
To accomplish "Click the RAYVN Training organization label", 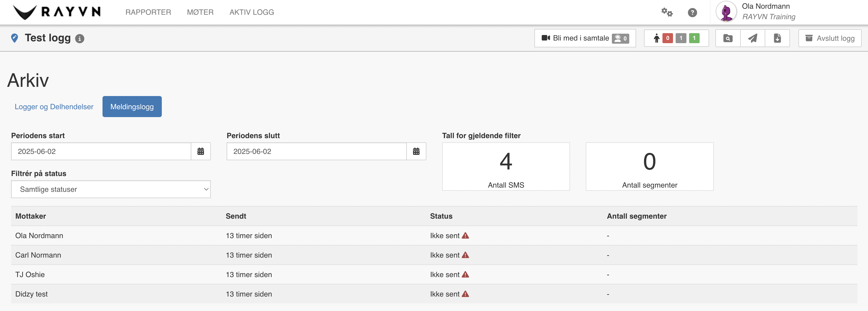I will tap(769, 17).
